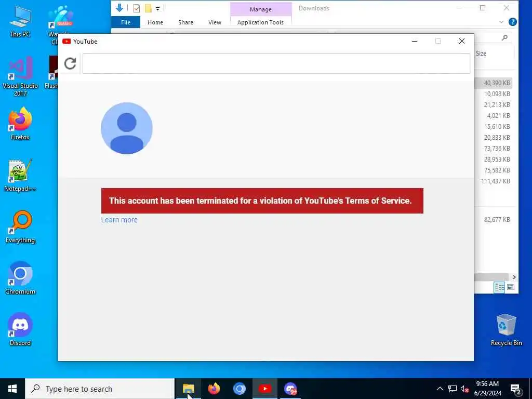Open the Windows Start menu
The width and height of the screenshot is (532, 399).
[x=12, y=389]
